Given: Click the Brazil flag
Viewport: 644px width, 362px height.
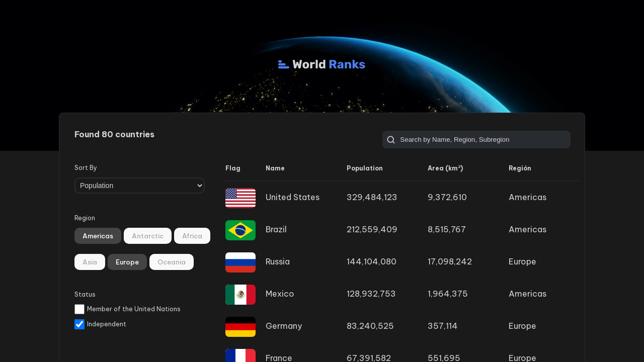Looking at the screenshot, I should click(x=240, y=230).
